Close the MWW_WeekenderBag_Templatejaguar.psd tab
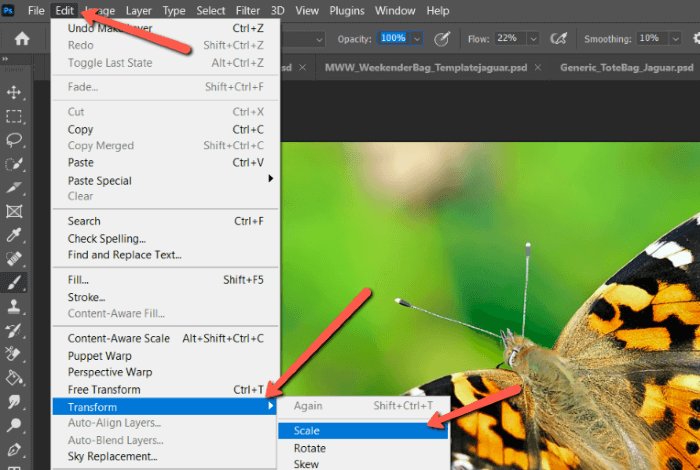 537,67
